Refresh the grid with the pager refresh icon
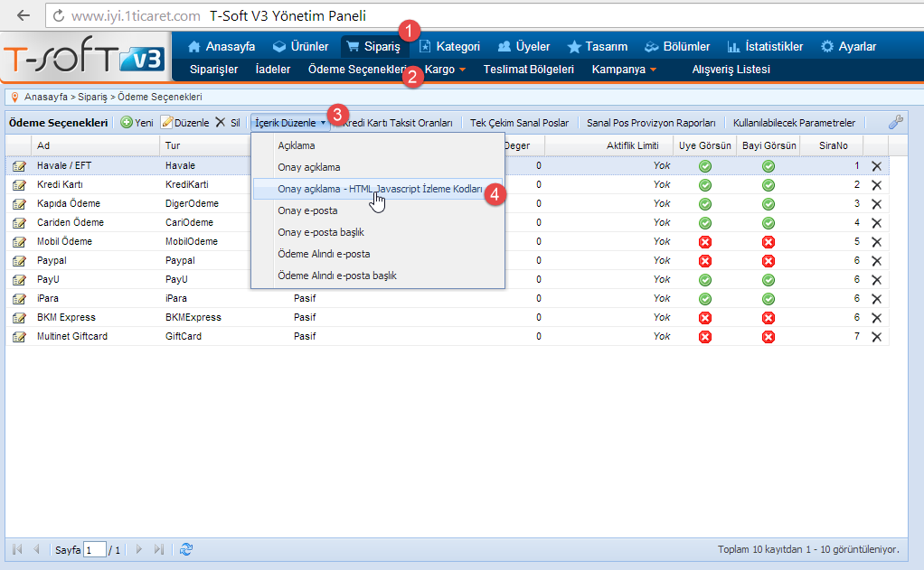 click(x=186, y=549)
